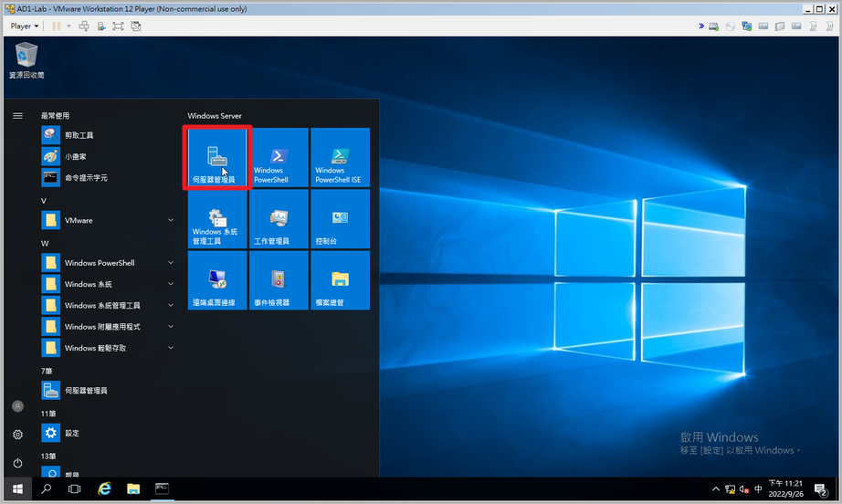Click the 最常使用 heading

pyautogui.click(x=56, y=115)
